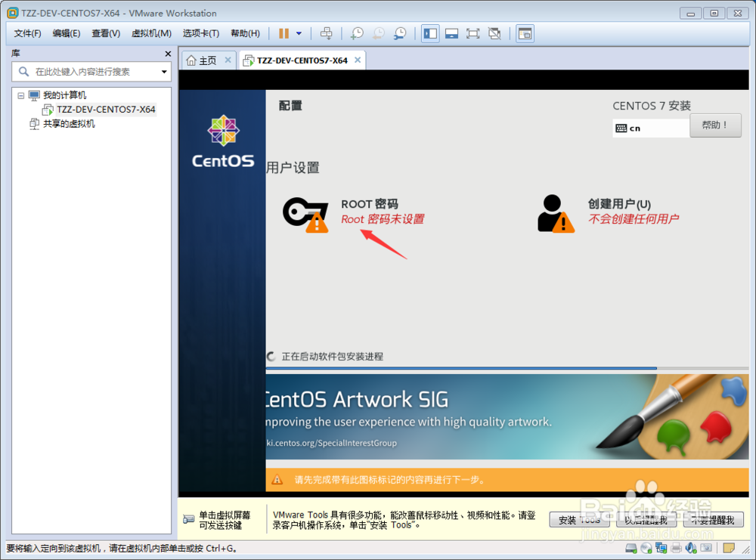Open the 编辑(E) menu
This screenshot has height=560, width=756.
(x=67, y=33)
